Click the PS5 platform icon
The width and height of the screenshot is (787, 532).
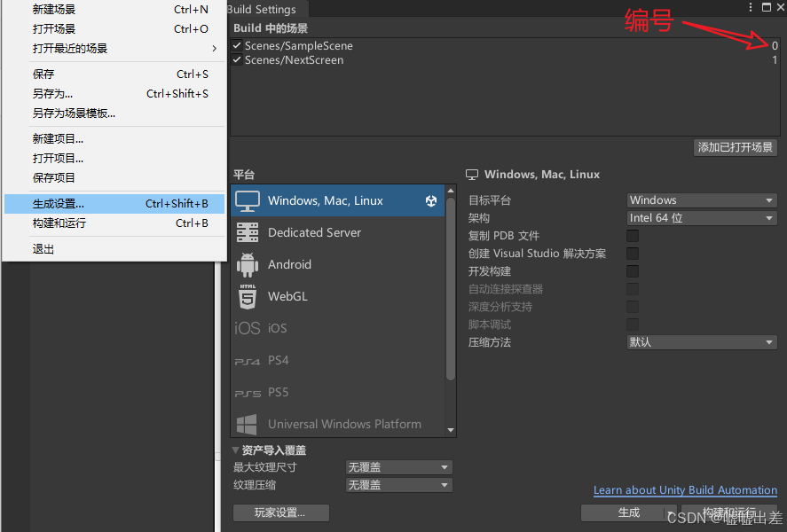(x=248, y=393)
